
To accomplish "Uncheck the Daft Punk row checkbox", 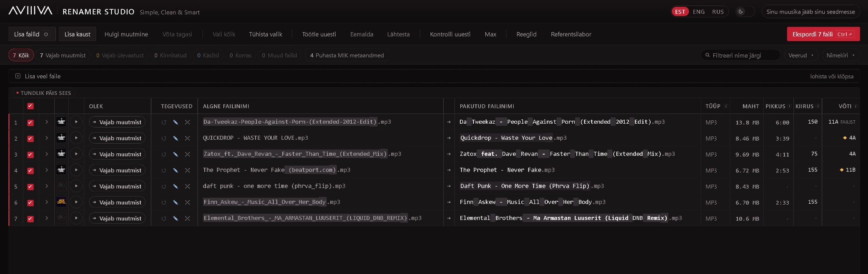I will 31,187.
